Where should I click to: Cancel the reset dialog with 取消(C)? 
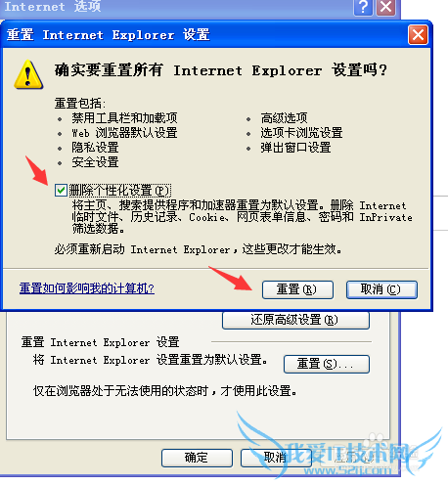(x=381, y=289)
